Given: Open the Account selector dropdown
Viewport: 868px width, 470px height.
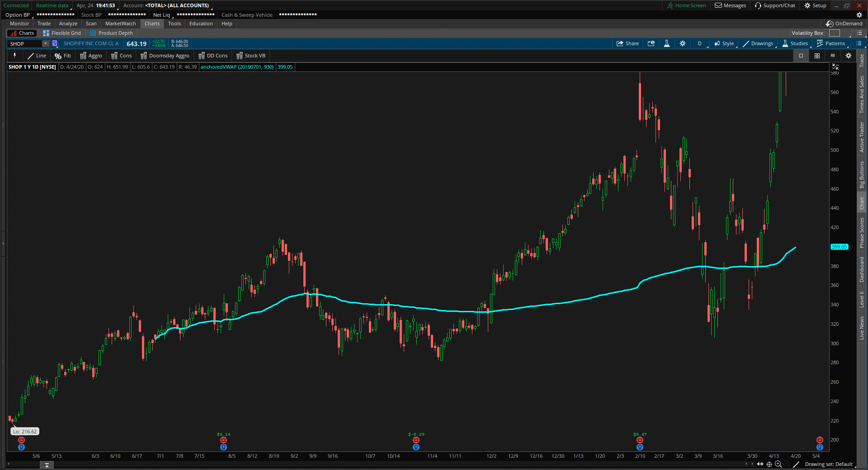Looking at the screenshot, I should coord(167,5).
